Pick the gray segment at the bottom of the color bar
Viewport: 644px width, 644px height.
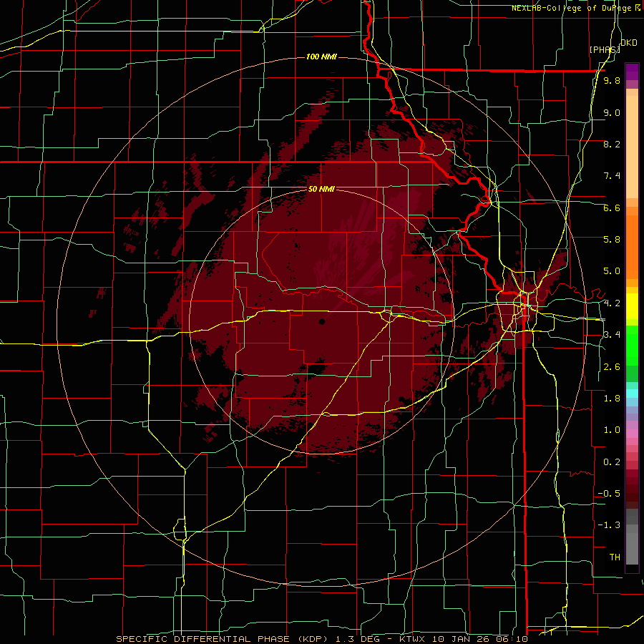[632, 542]
